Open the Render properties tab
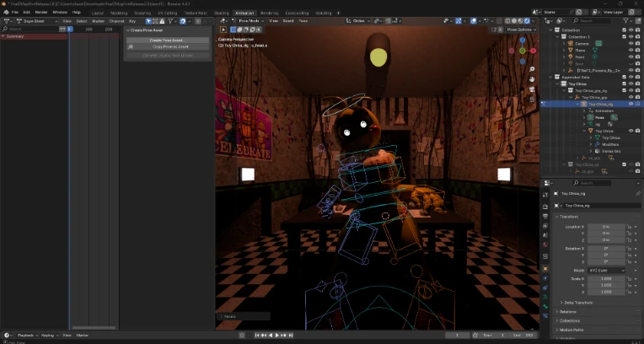 click(x=545, y=207)
